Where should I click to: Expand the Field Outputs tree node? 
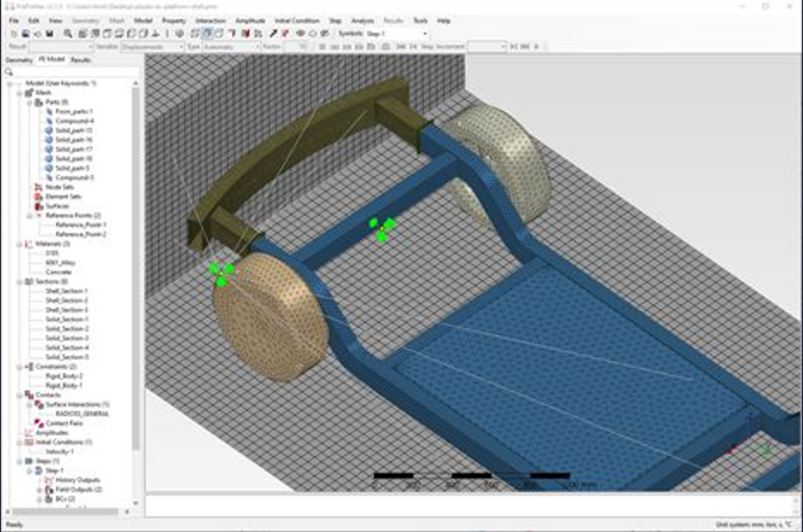pos(39,490)
